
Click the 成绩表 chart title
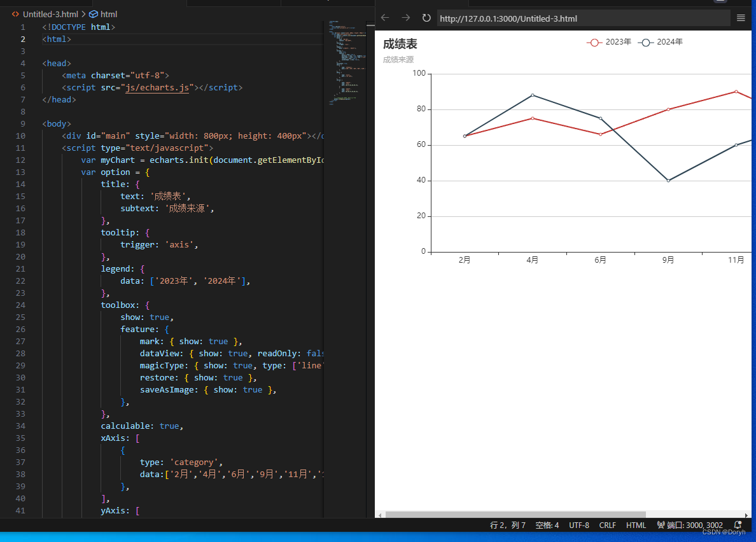tap(400, 45)
